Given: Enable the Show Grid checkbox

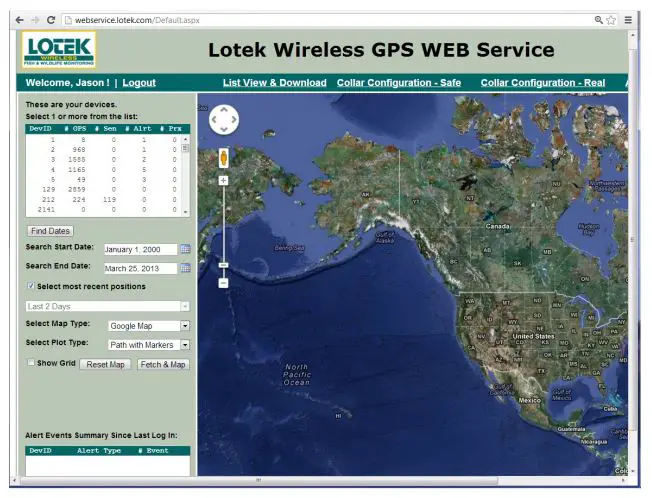Looking at the screenshot, I should [31, 362].
